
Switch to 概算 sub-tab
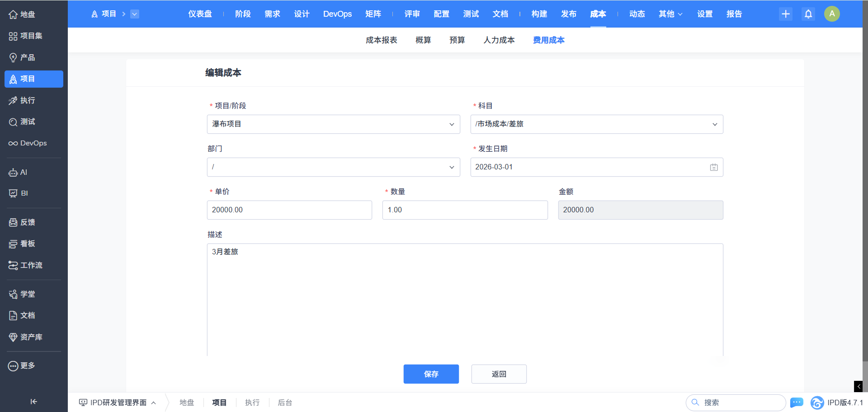(x=423, y=40)
